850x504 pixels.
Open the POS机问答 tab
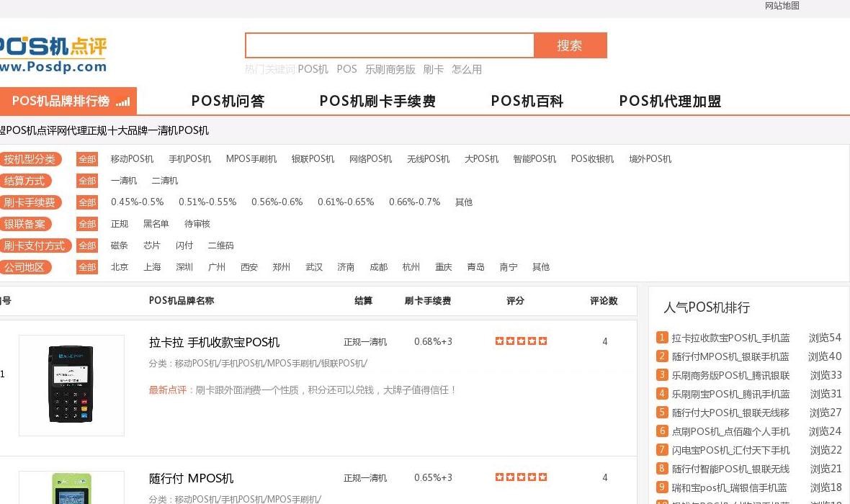228,101
